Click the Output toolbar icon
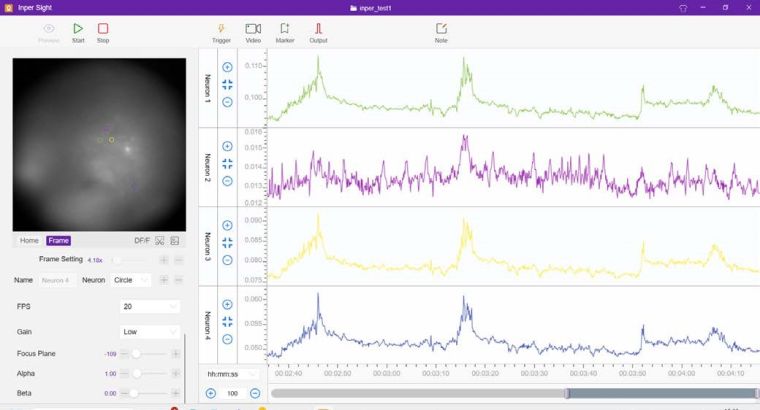The image size is (760, 410). pyautogui.click(x=318, y=29)
